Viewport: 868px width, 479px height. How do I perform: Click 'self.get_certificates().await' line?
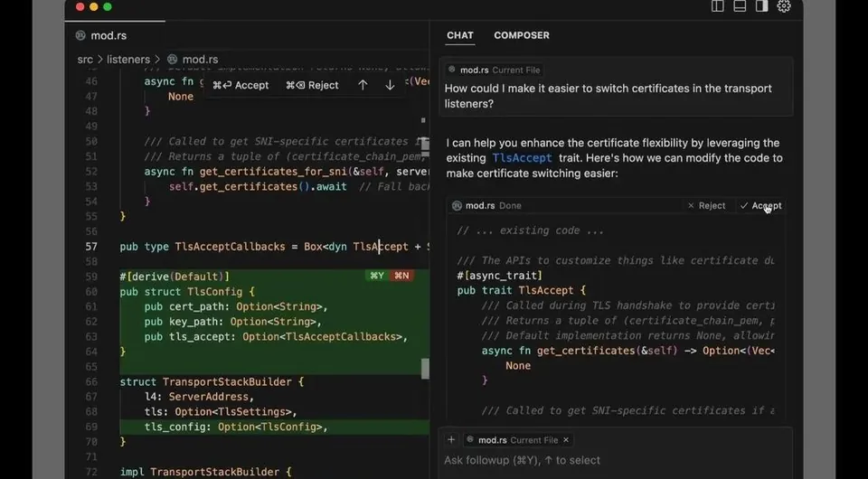pyautogui.click(x=258, y=186)
